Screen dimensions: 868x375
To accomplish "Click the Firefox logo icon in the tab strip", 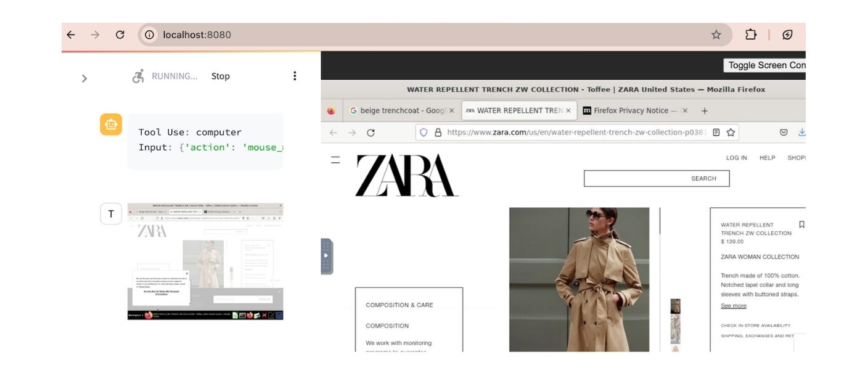I will [331, 111].
